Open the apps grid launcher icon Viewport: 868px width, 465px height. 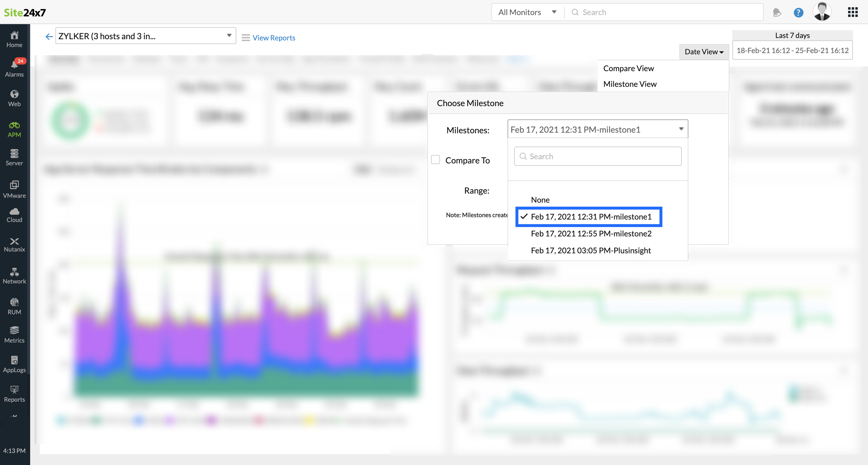(x=853, y=12)
